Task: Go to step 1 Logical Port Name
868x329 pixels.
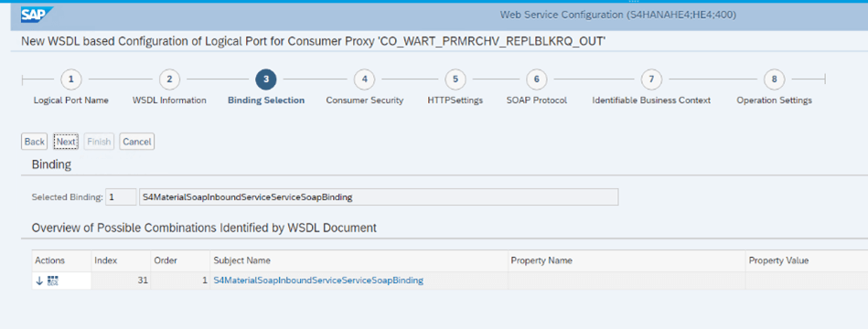Action: [x=70, y=80]
